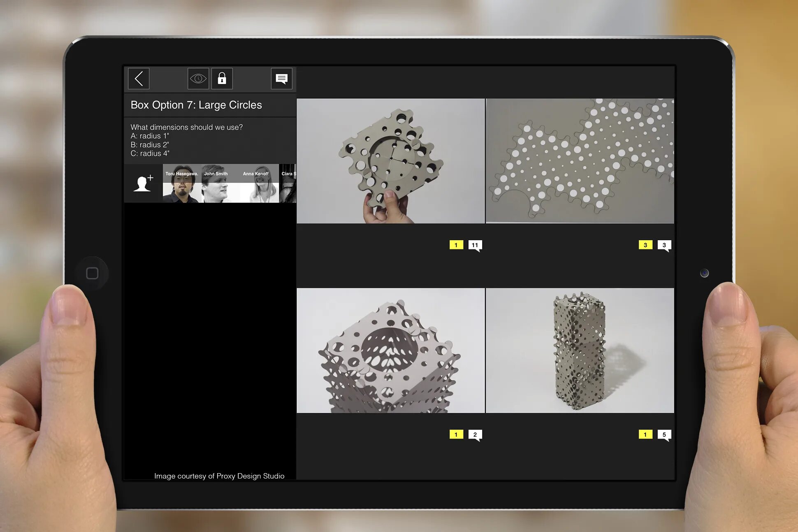Click the yellow '3' badge under the dot pattern image
The height and width of the screenshot is (532, 798).
[x=646, y=244]
